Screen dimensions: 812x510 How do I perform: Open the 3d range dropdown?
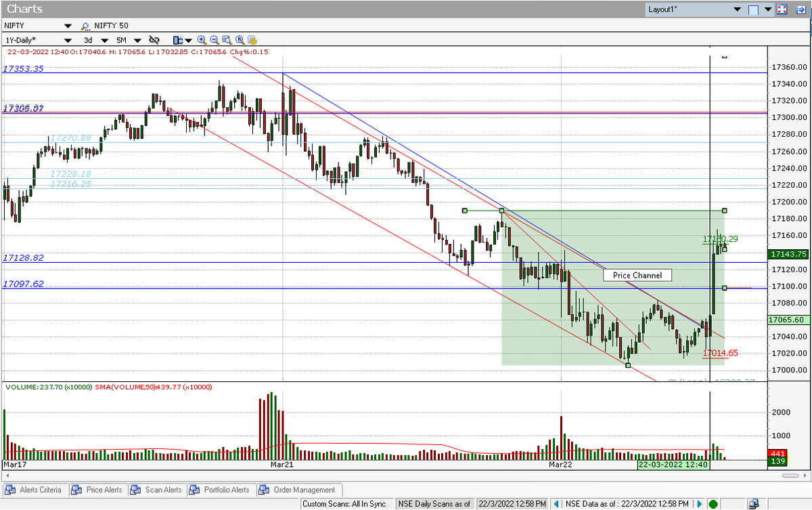tap(106, 40)
